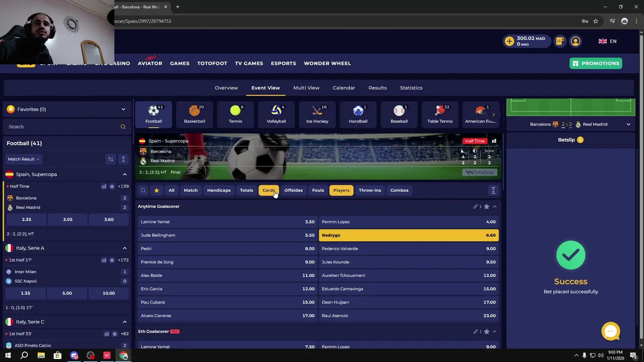
Task: Collapse the Italy, Serie A league
Action: [125, 248]
